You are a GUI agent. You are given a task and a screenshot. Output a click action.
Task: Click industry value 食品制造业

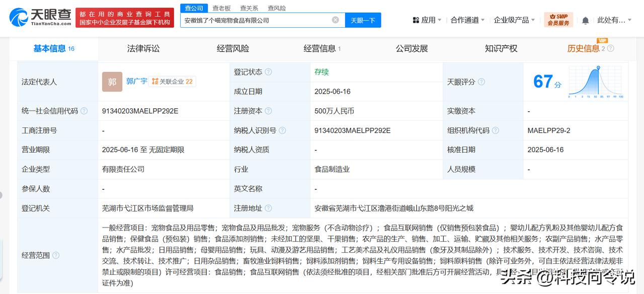(x=332, y=169)
